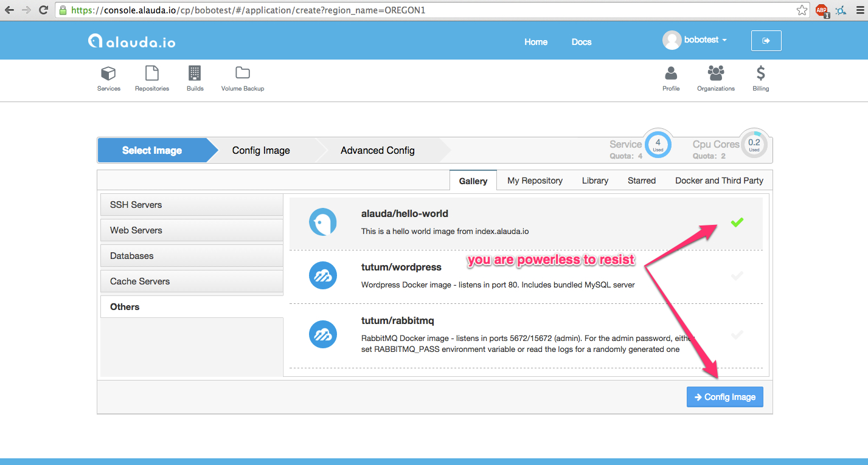868x465 pixels.
Task: Click the browser forward arrow
Action: point(26,10)
